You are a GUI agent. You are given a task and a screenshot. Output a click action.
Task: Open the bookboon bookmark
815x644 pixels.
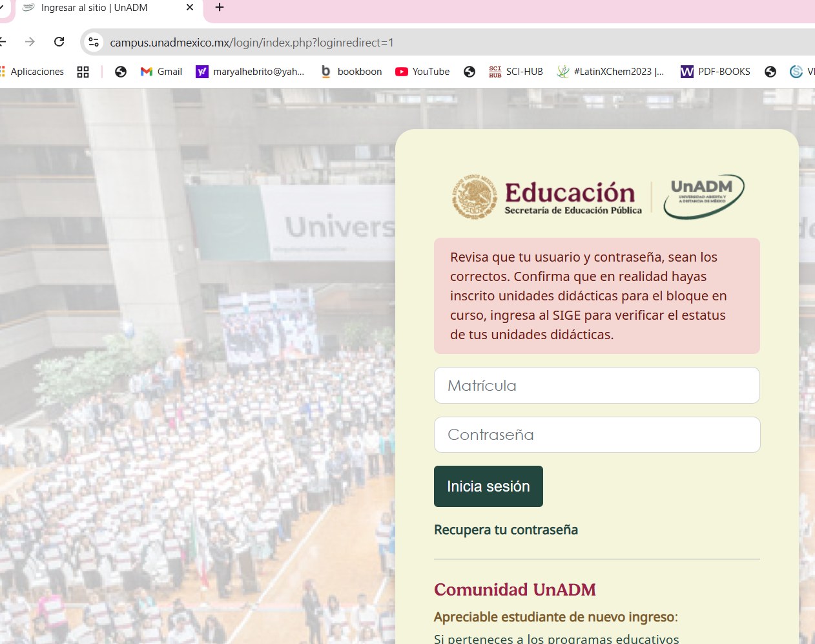click(351, 72)
